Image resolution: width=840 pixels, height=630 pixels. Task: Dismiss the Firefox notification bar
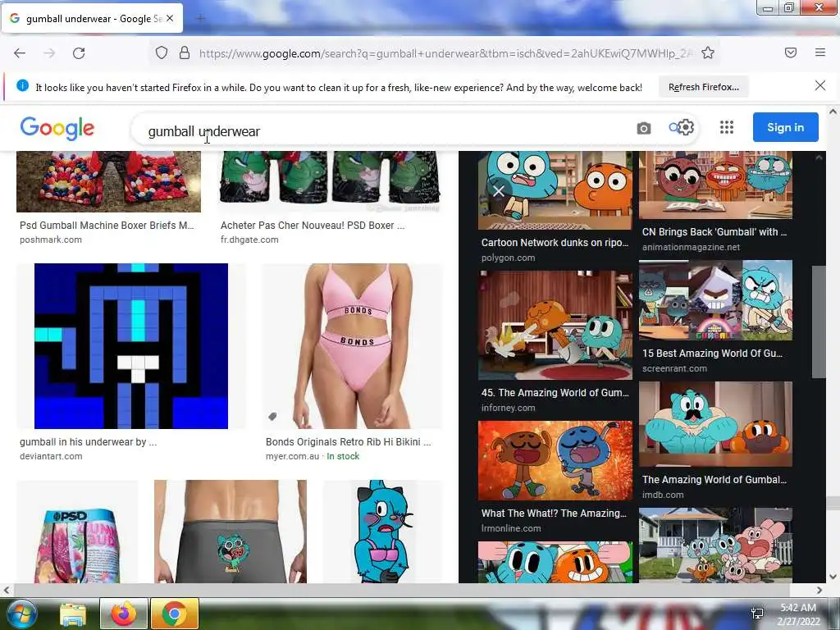point(819,85)
